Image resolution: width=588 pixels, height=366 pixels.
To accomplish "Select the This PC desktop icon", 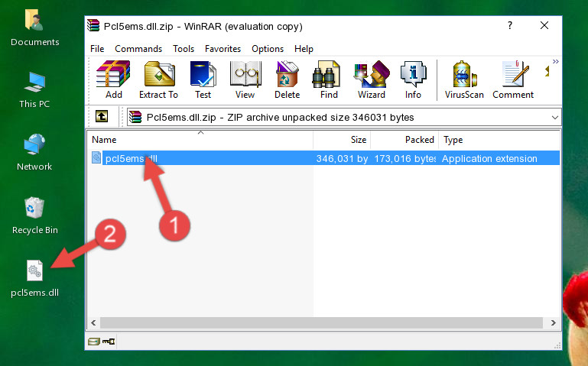I will click(34, 90).
